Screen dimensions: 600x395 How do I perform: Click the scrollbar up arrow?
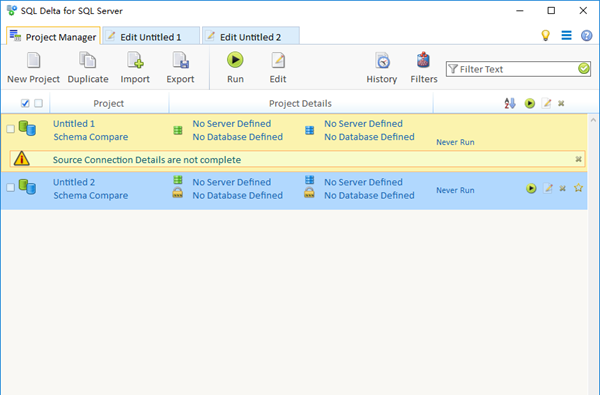pyautogui.click(x=593, y=120)
